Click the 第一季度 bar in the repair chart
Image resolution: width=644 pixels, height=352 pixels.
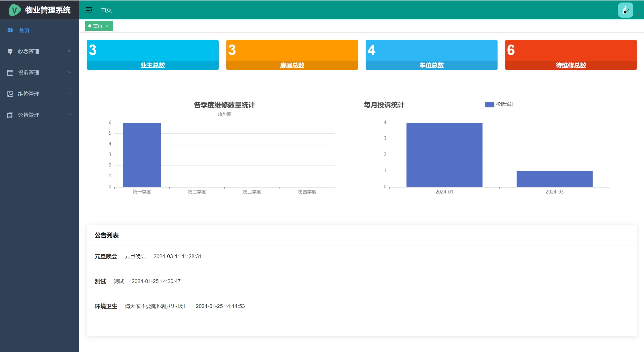pyautogui.click(x=142, y=155)
